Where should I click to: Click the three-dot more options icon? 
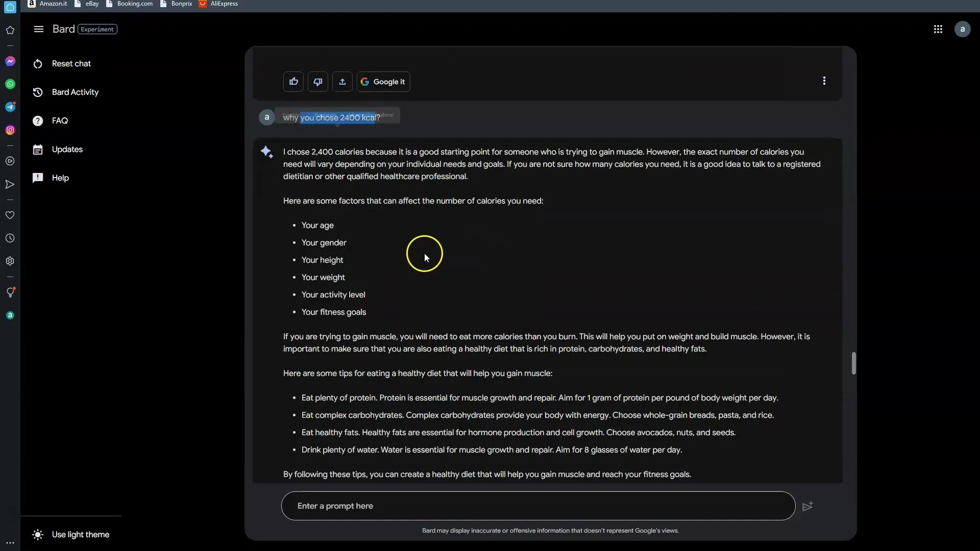click(824, 81)
